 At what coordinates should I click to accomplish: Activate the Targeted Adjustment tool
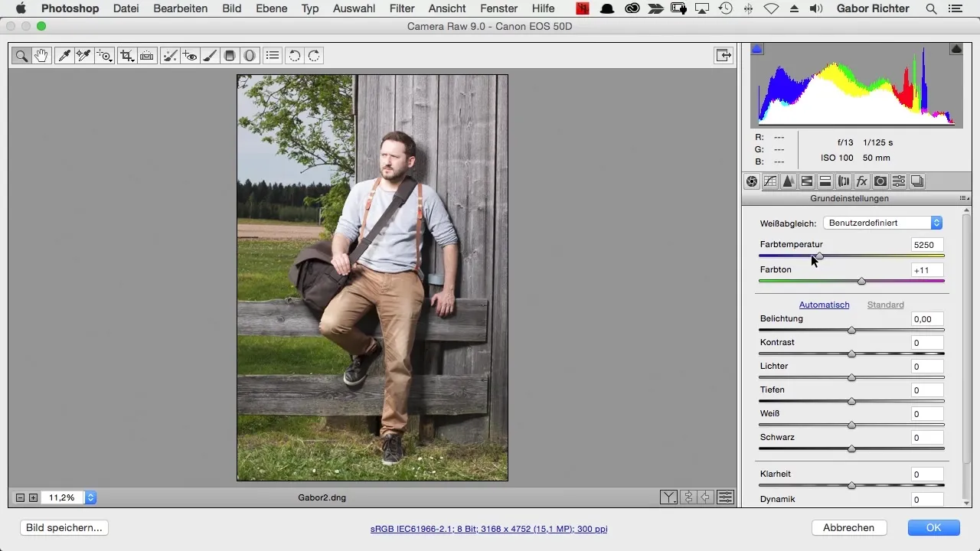[x=104, y=55]
